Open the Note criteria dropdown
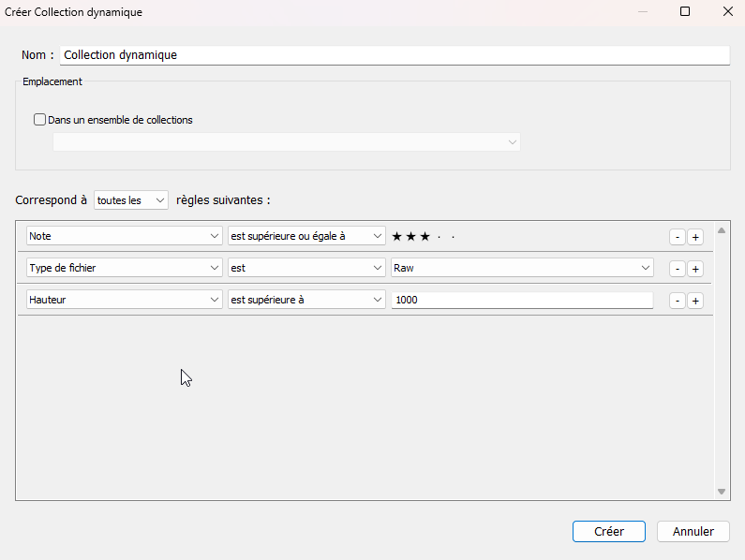745x560 pixels. [124, 237]
